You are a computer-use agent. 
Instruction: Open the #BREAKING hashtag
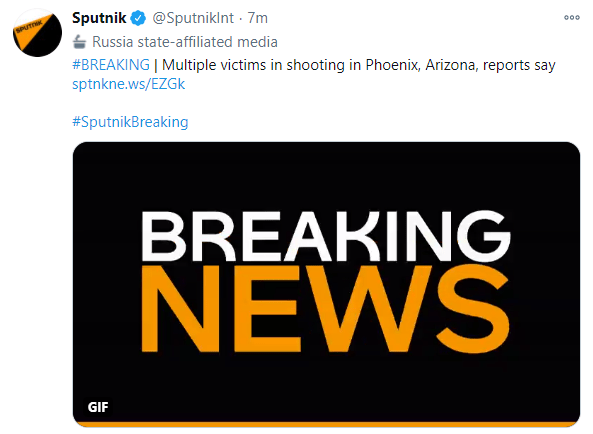111,65
